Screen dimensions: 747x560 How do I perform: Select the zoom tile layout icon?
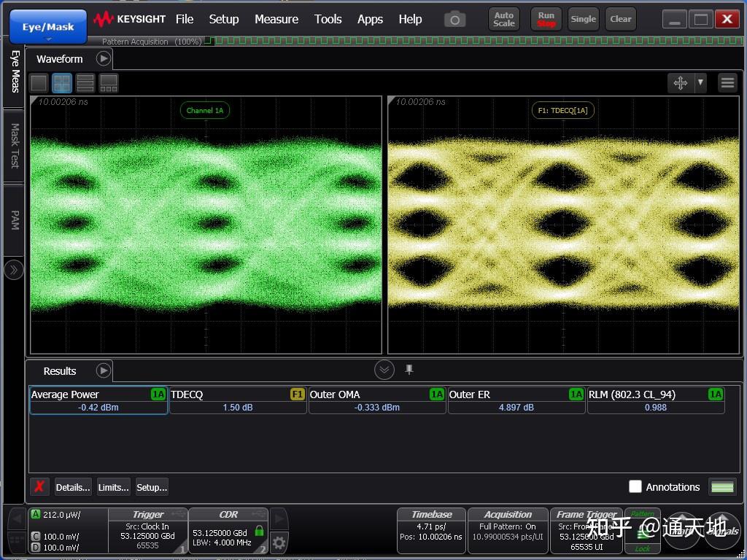[x=109, y=83]
